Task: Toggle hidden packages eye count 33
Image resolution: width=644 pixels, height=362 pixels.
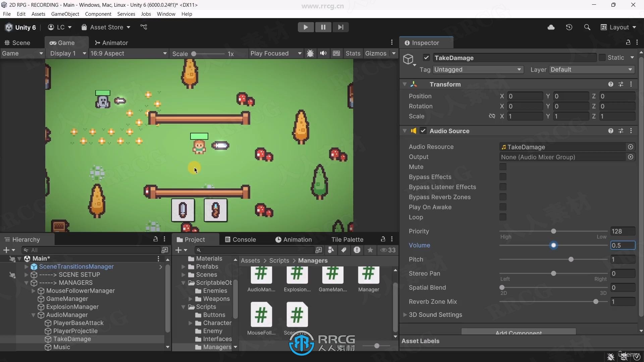Action: [x=388, y=250]
